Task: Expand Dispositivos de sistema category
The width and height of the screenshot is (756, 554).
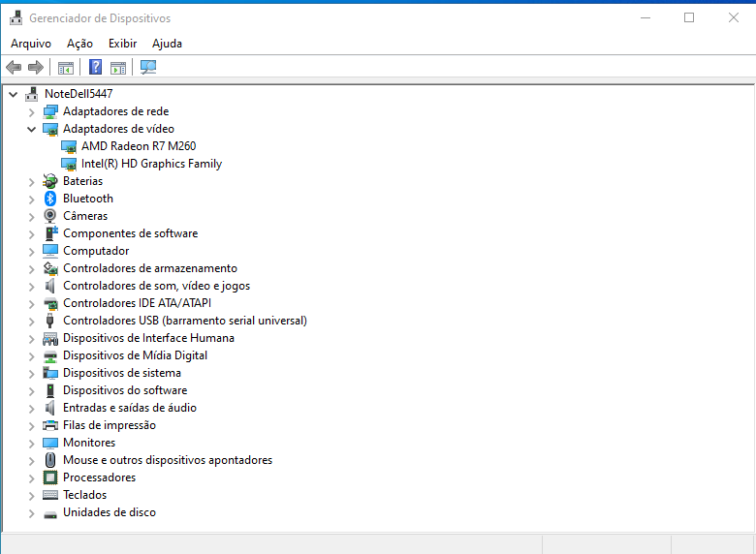Action: point(32,374)
